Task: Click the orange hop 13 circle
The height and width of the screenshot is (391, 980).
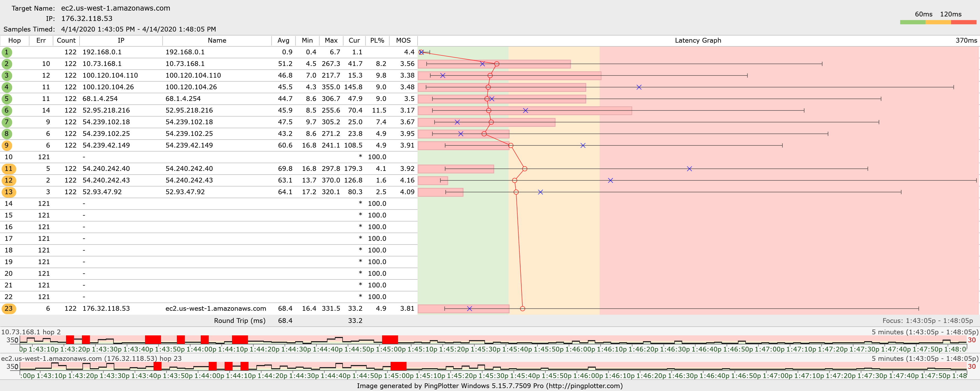Action: 8,192
